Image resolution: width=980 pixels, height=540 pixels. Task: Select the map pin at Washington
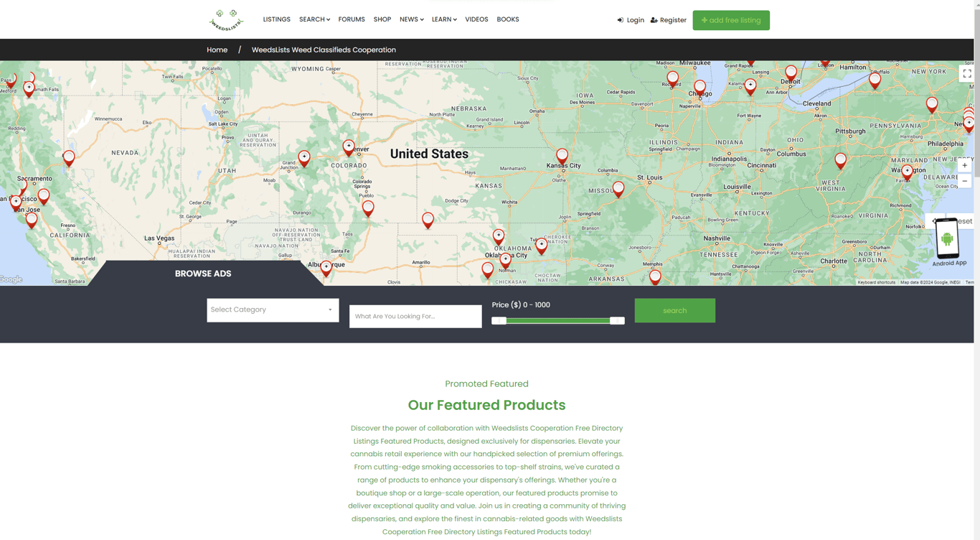click(908, 172)
